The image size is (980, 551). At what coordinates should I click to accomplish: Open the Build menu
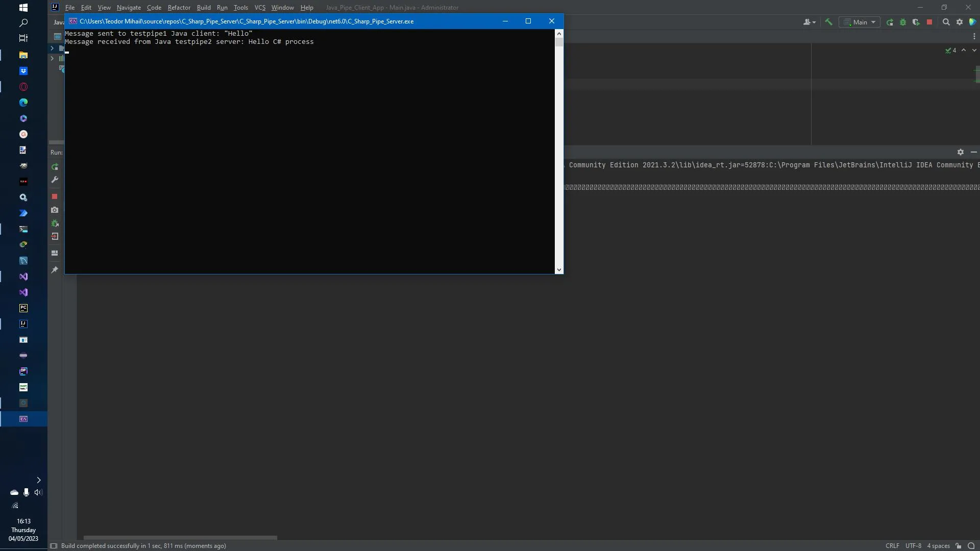204,8
